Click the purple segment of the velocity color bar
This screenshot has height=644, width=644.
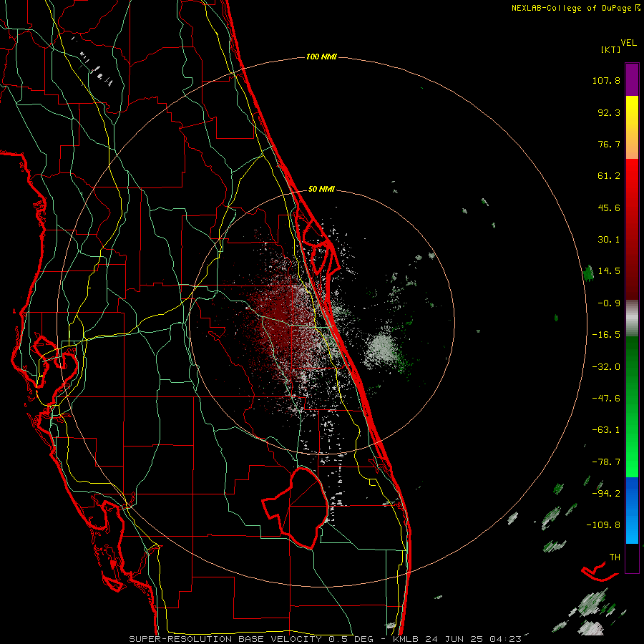click(632, 80)
